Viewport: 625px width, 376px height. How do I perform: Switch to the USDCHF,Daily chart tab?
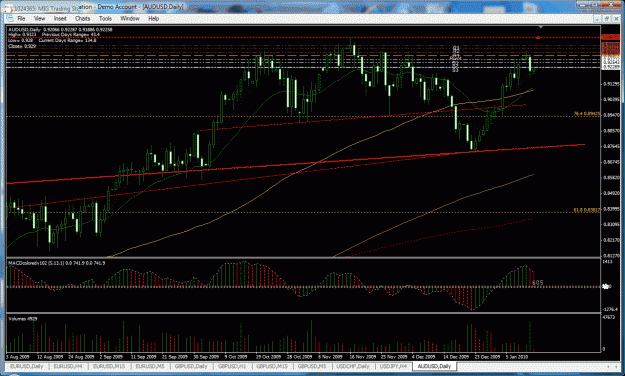pyautogui.click(x=353, y=366)
